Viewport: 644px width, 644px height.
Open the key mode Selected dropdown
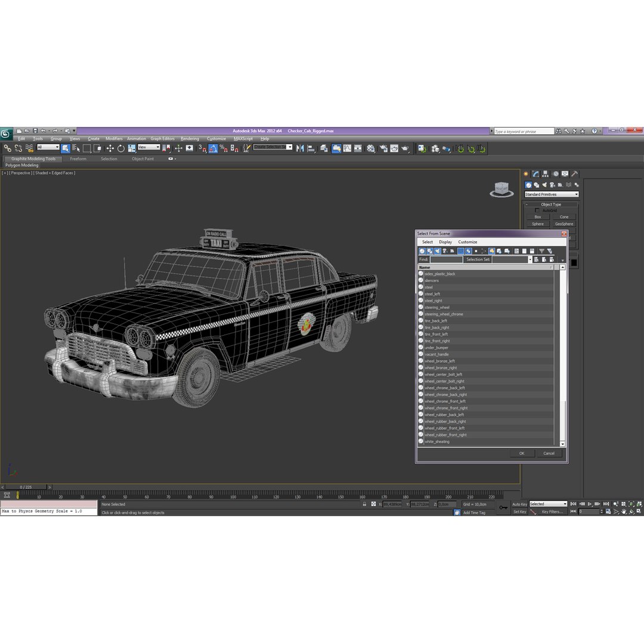click(548, 504)
